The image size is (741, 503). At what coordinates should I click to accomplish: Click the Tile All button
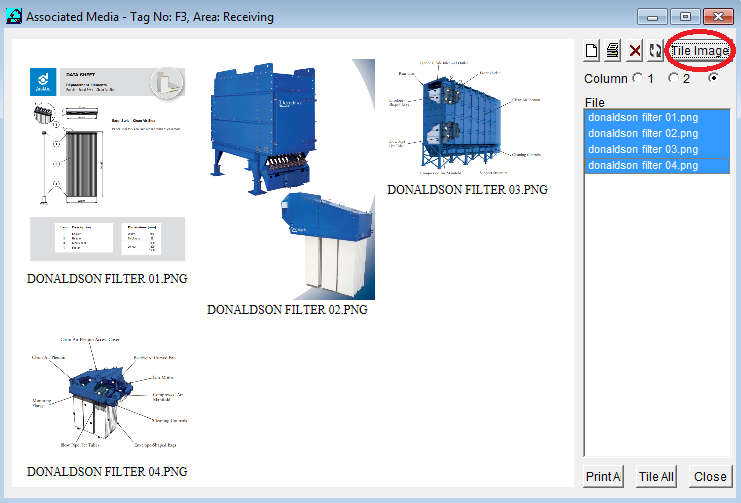click(x=656, y=476)
